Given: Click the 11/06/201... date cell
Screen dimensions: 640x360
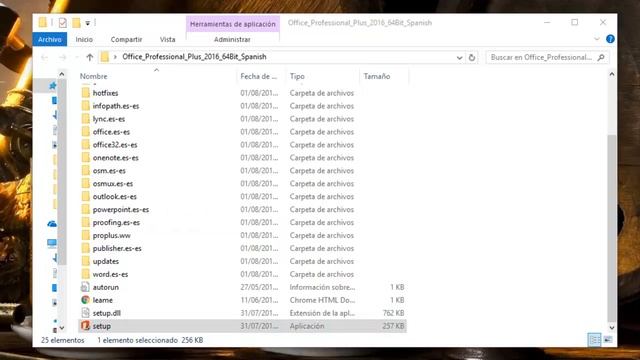Looking at the screenshot, I should pyautogui.click(x=259, y=300).
